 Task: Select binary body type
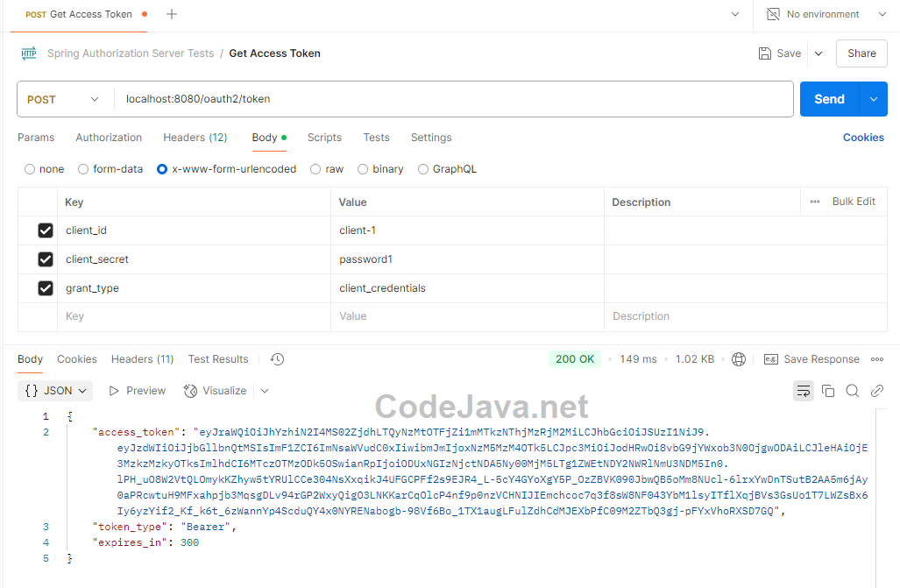point(363,169)
